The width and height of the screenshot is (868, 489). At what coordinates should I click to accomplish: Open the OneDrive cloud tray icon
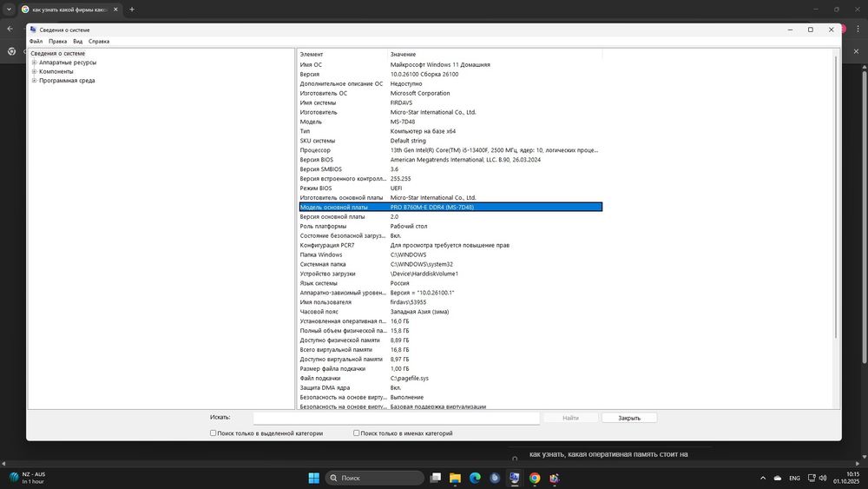(x=778, y=478)
